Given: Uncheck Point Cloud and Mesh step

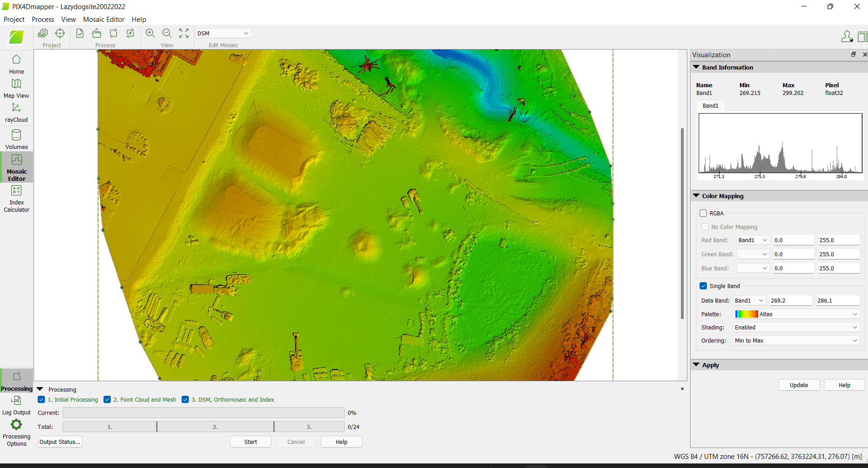Looking at the screenshot, I should pyautogui.click(x=107, y=399).
